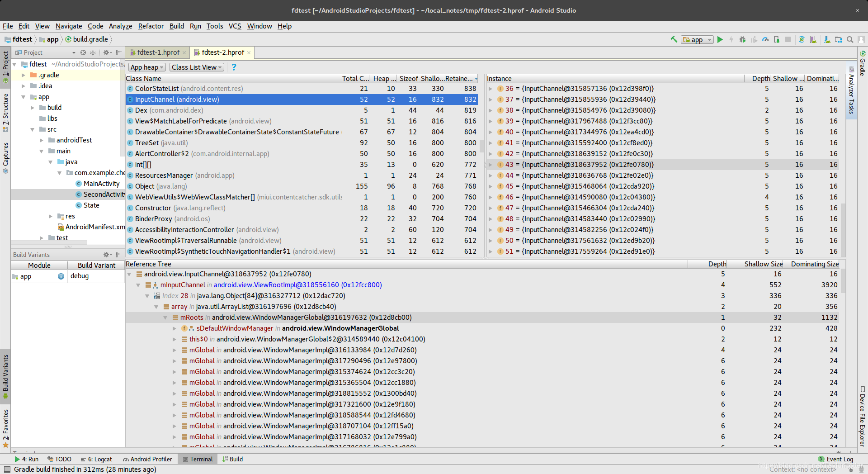
Task: Open the Analyze menu
Action: pyautogui.click(x=120, y=26)
